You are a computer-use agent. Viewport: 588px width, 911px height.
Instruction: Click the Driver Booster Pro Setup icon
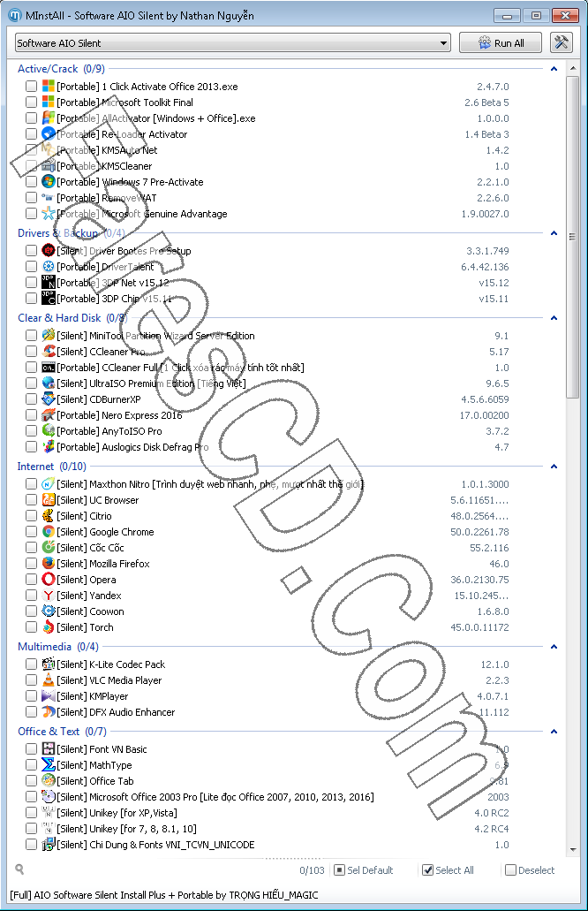click(x=49, y=250)
